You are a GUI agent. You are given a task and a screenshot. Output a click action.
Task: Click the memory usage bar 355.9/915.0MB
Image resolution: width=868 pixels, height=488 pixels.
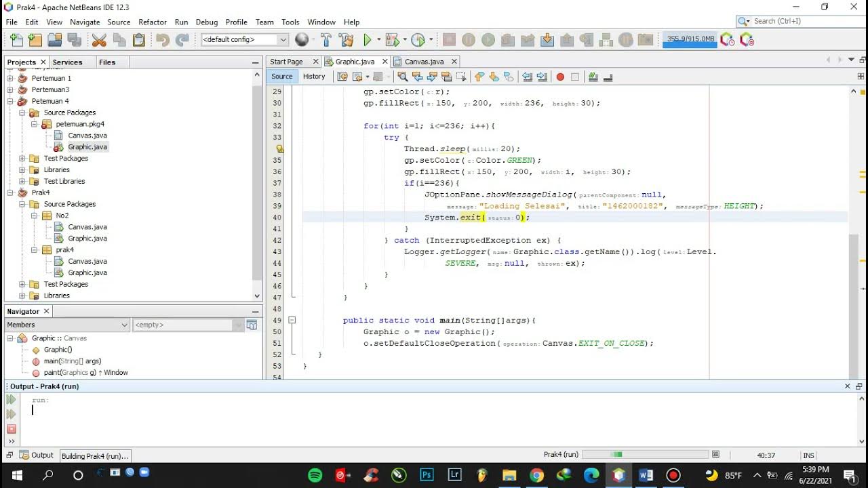pyautogui.click(x=690, y=39)
